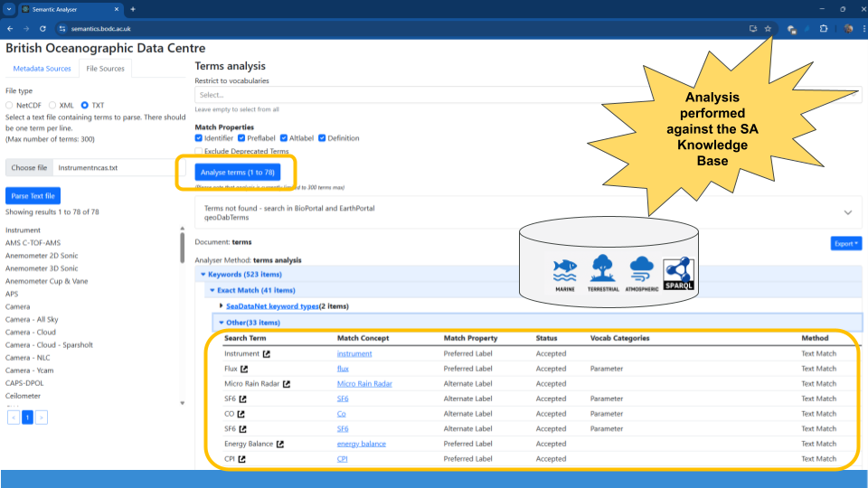Open the CPI match concept link
The width and height of the screenshot is (868, 488).
click(342, 459)
